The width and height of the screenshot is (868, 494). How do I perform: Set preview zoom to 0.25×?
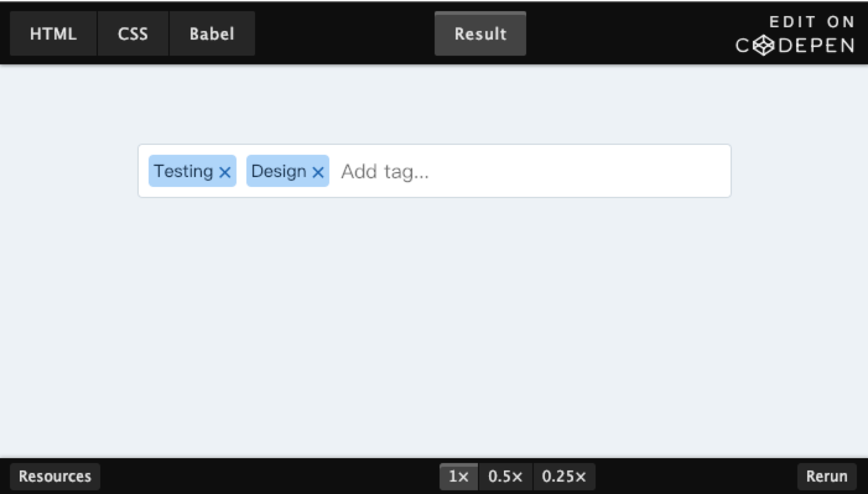point(564,477)
